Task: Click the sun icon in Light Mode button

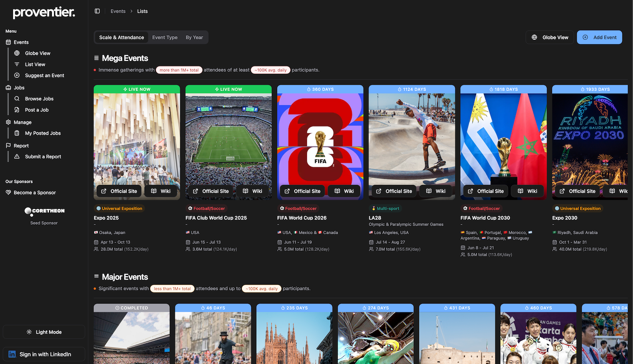Action: click(x=29, y=332)
